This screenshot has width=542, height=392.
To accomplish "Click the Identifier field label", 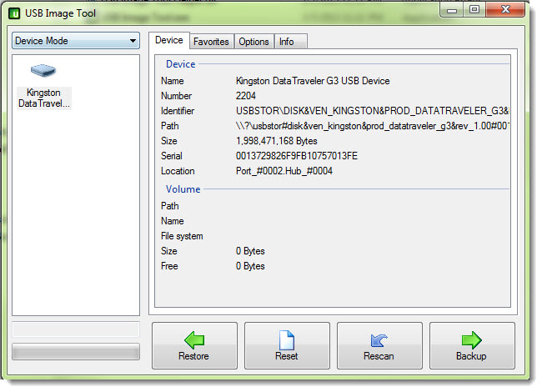I will (178, 111).
